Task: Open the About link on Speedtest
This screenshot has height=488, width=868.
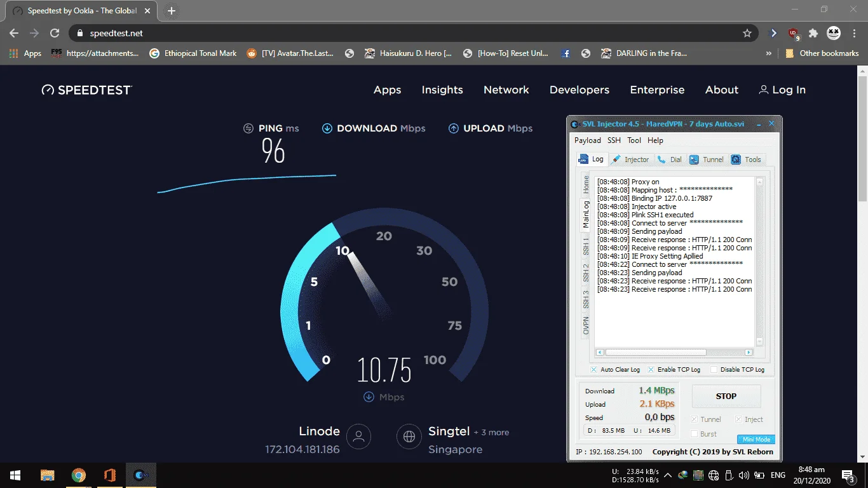Action: tap(722, 90)
